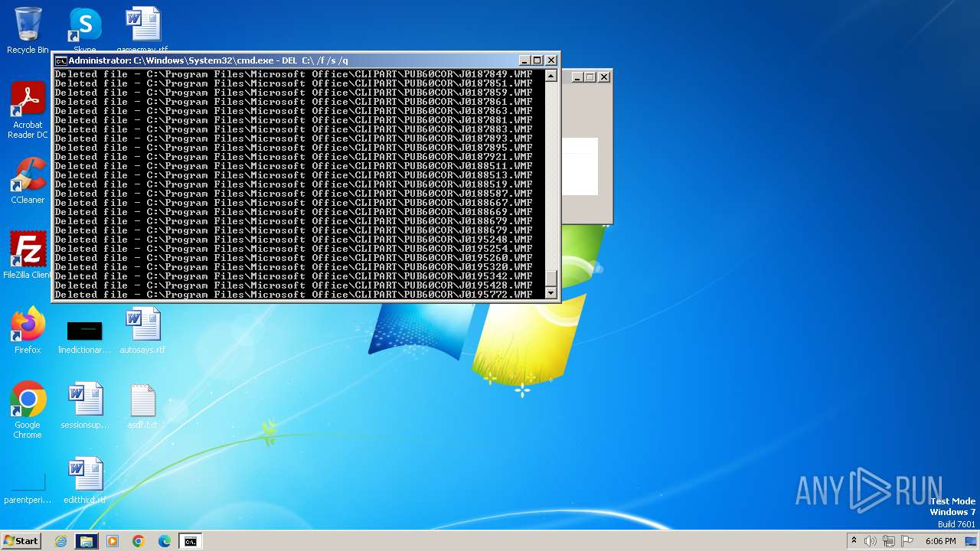The height and width of the screenshot is (551, 980).
Task: Open the volume control in the tray
Action: [871, 541]
